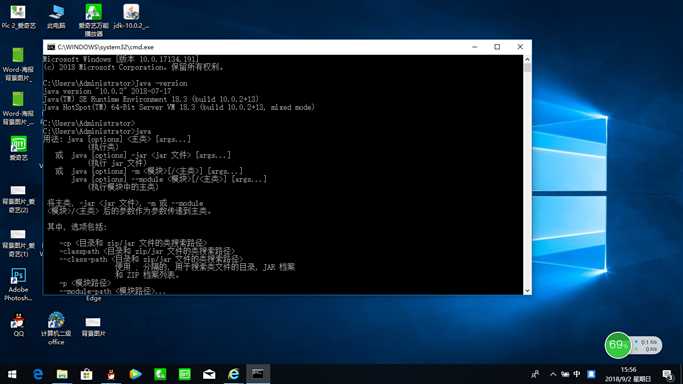Launch the iQIYI green desktop shortcut
The width and height of the screenshot is (683, 384).
point(18,148)
